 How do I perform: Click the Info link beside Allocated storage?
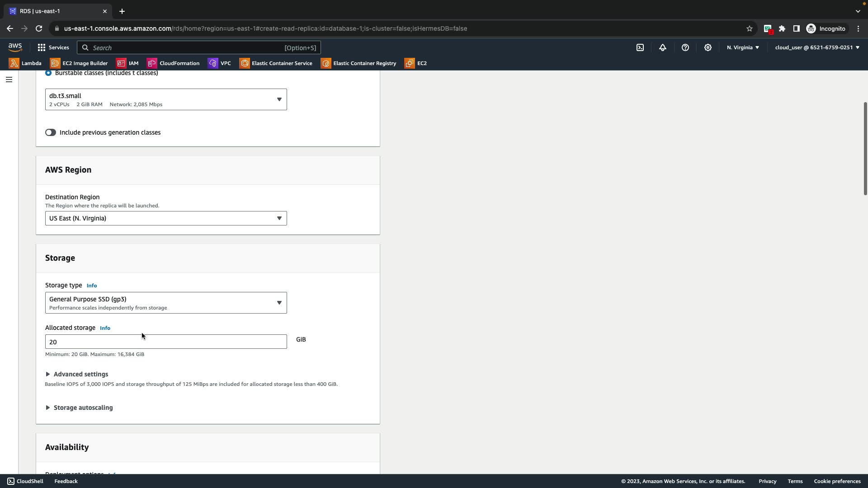tap(105, 328)
